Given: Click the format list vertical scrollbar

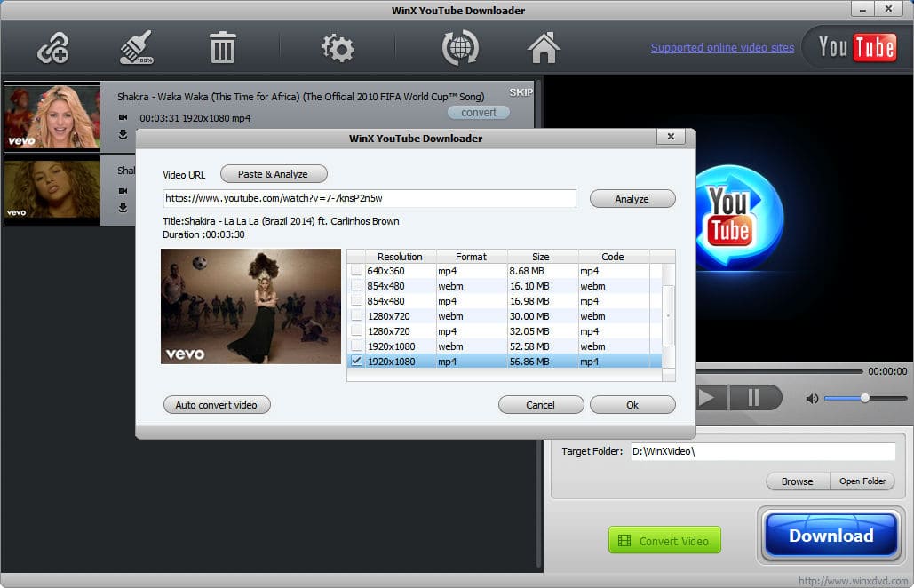Looking at the screenshot, I should 668,316.
